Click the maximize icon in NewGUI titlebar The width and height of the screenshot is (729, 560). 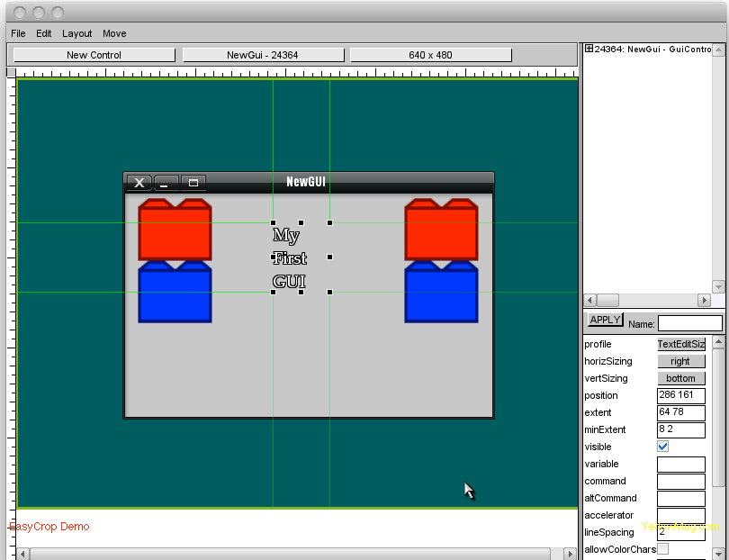[x=193, y=183]
